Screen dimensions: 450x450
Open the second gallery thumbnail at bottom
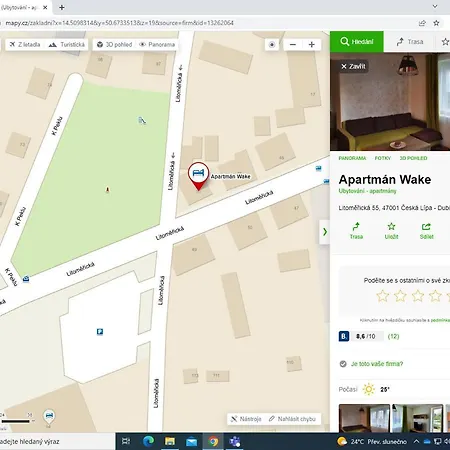coord(417,418)
